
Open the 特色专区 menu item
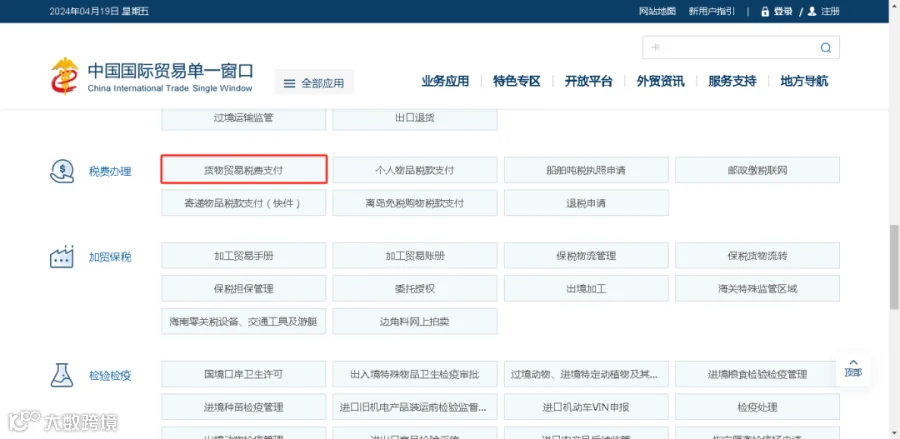[x=517, y=81]
